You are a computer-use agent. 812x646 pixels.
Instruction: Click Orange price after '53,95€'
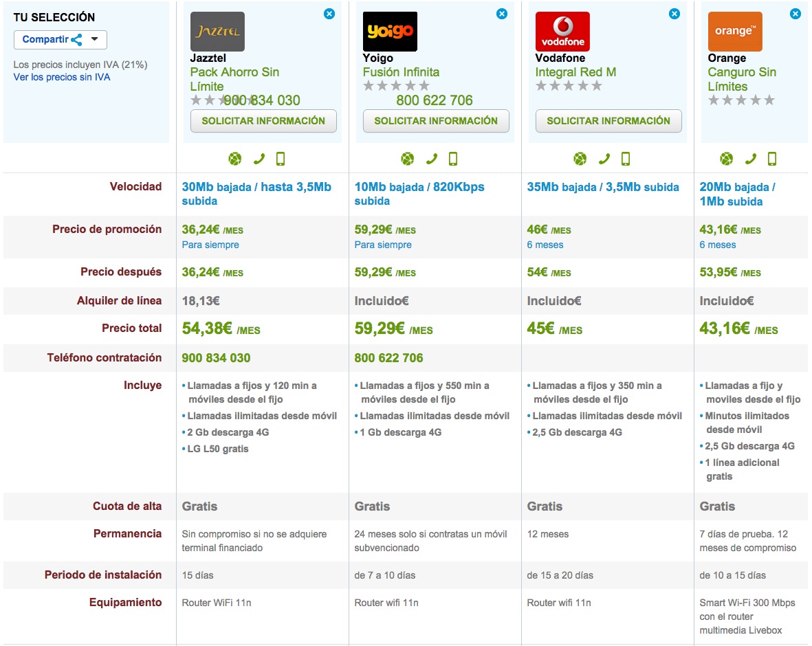pos(718,272)
